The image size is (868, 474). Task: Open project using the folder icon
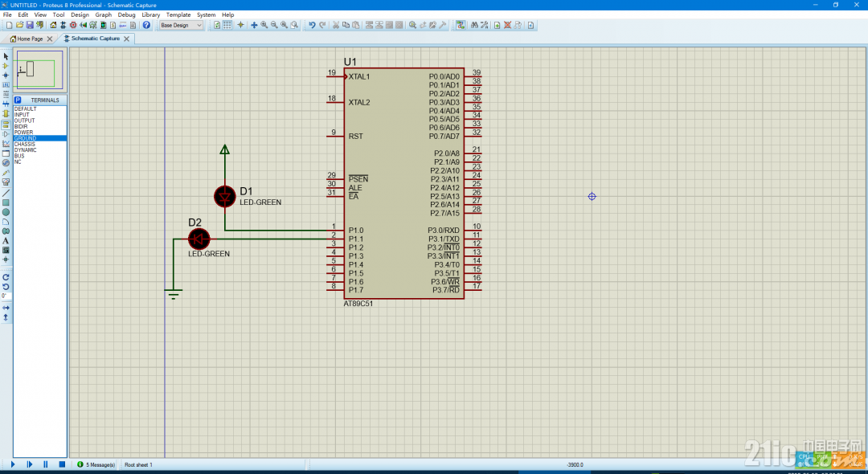19,25
